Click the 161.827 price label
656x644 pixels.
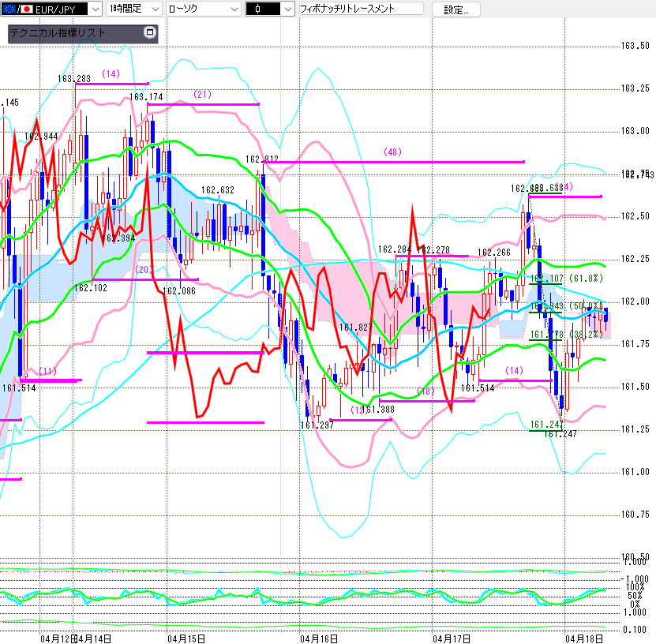point(355,328)
